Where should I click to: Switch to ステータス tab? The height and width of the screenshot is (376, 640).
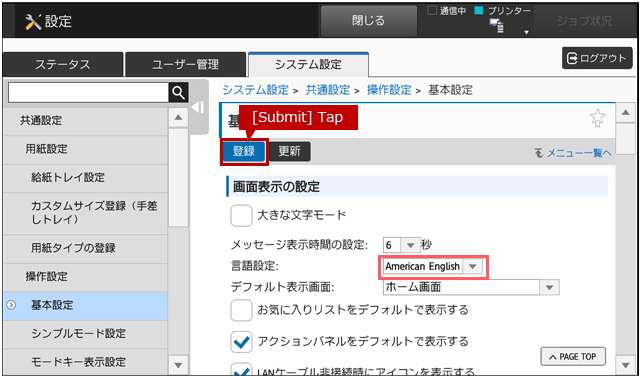(x=63, y=65)
